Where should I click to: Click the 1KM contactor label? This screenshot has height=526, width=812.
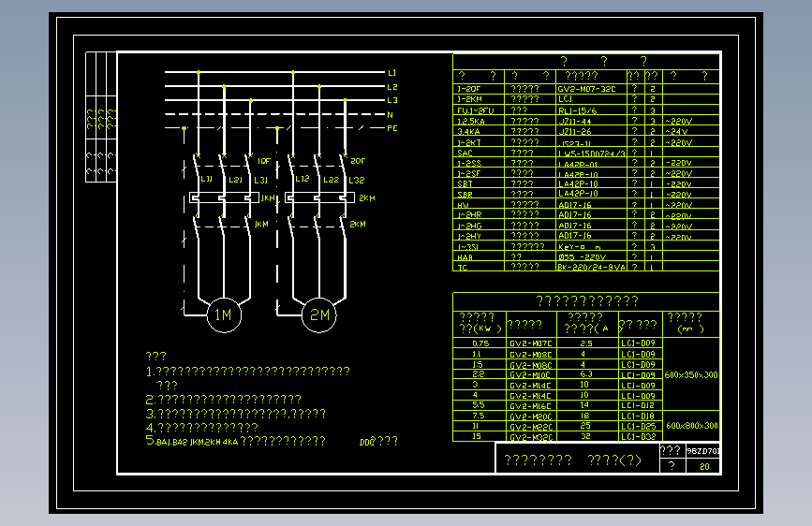click(261, 225)
